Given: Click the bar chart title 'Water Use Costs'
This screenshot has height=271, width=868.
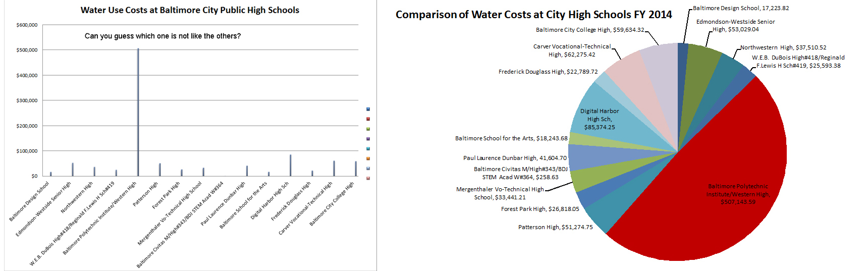Looking at the screenshot, I should pyautogui.click(x=190, y=10).
